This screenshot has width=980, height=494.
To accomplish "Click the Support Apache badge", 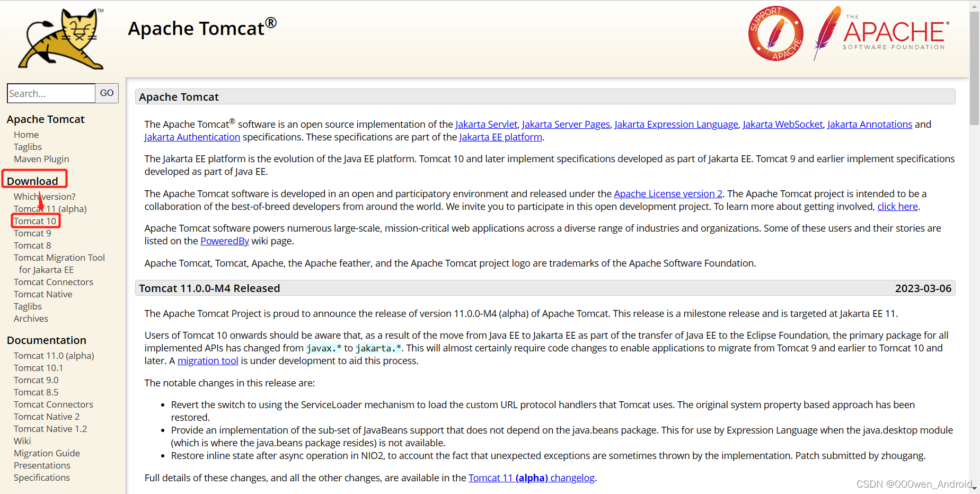I will (x=775, y=33).
